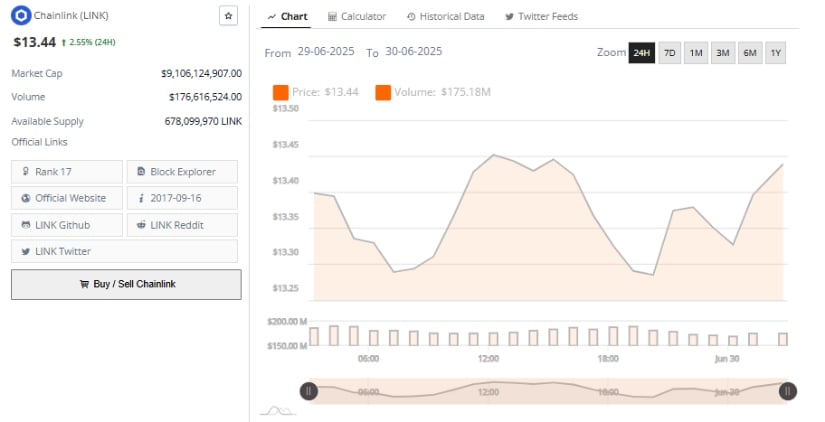Click the Volume value $176,616,524.00
Image resolution: width=825 pixels, height=422 pixels.
pyautogui.click(x=205, y=97)
